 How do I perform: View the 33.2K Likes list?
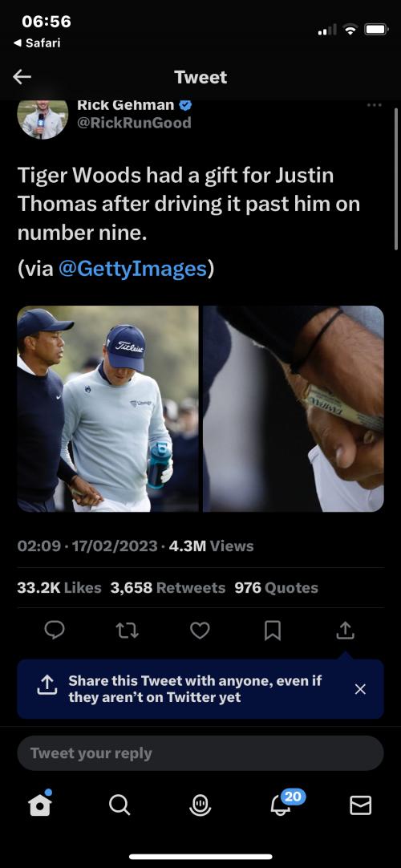59,587
